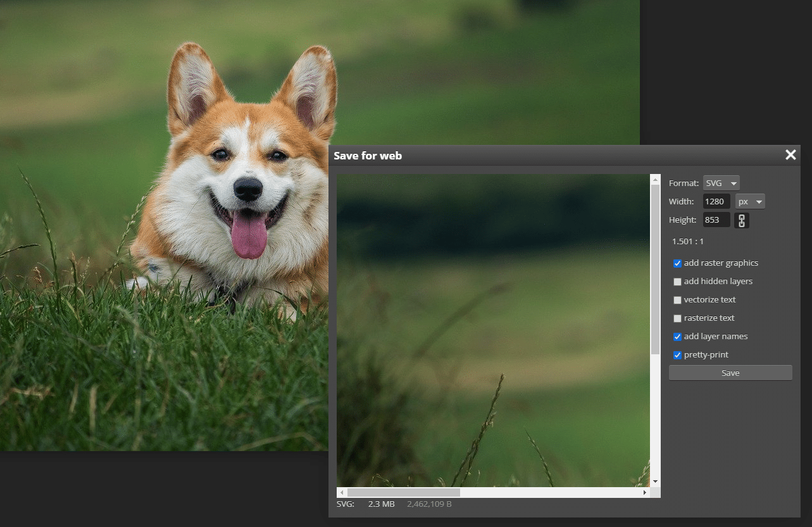Image resolution: width=812 pixels, height=527 pixels.
Task: Enable vectorize text option
Action: click(x=677, y=300)
